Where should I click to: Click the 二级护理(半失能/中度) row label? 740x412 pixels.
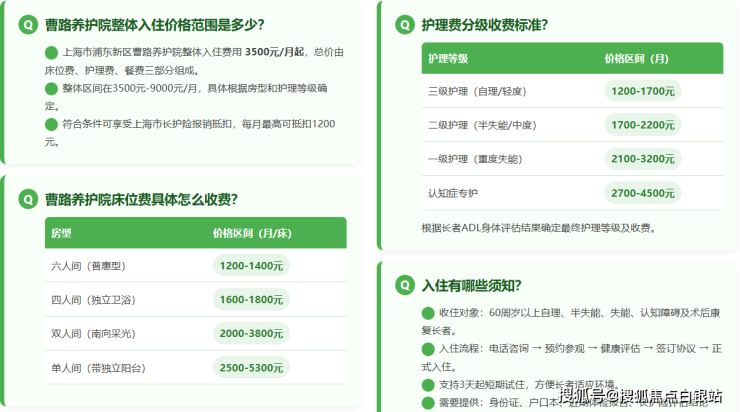(482, 125)
